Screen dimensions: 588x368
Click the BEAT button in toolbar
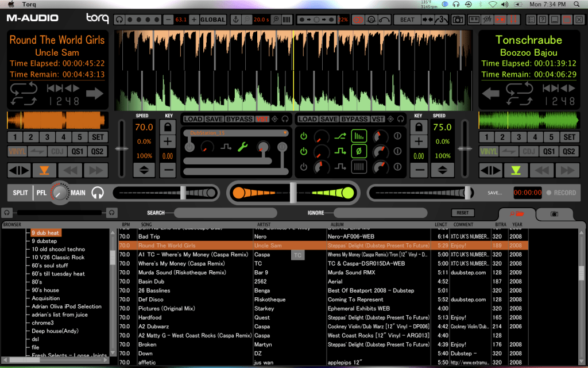coord(407,20)
